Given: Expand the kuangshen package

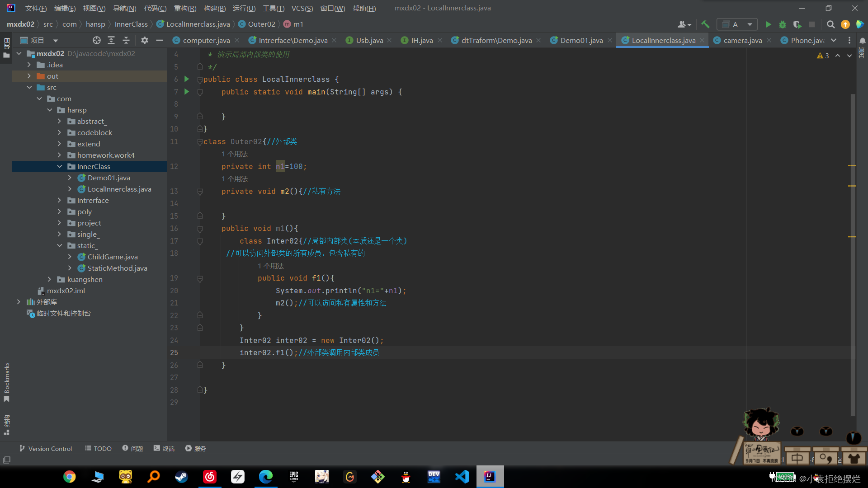Looking at the screenshot, I should pyautogui.click(x=49, y=279).
